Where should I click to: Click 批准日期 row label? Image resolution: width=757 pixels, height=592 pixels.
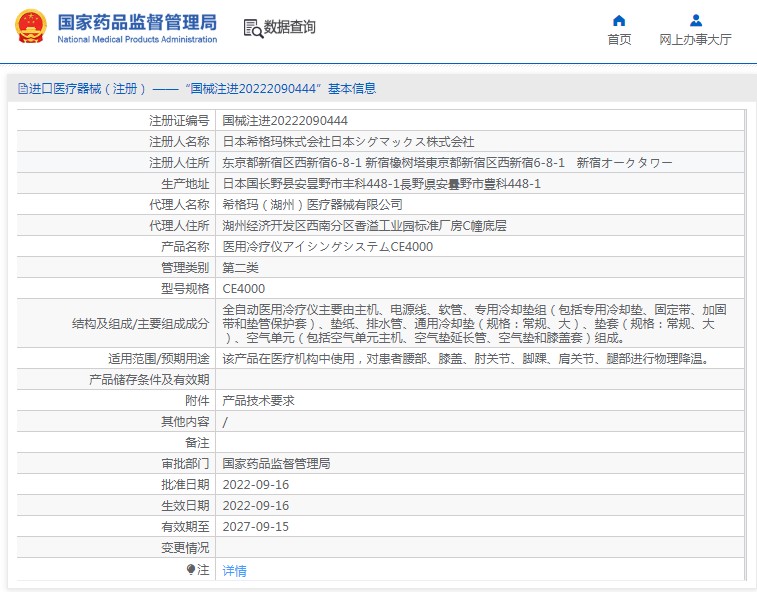(x=185, y=485)
